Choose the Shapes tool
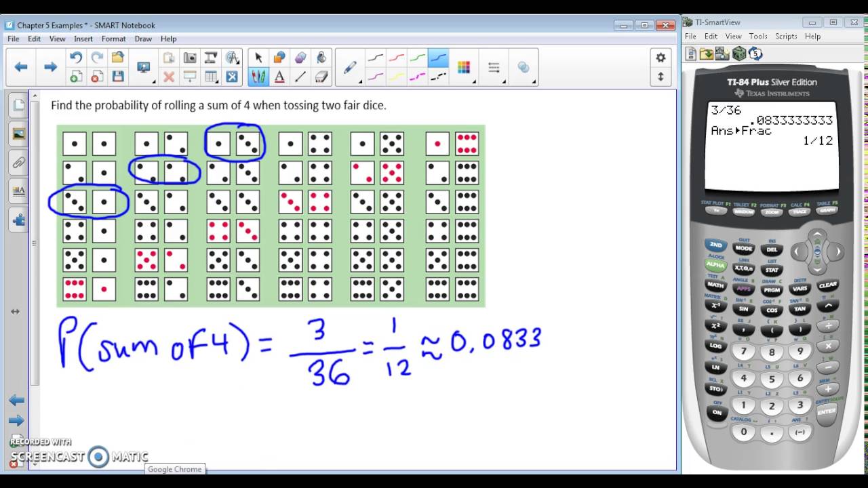868x488 pixels. pos(279,58)
